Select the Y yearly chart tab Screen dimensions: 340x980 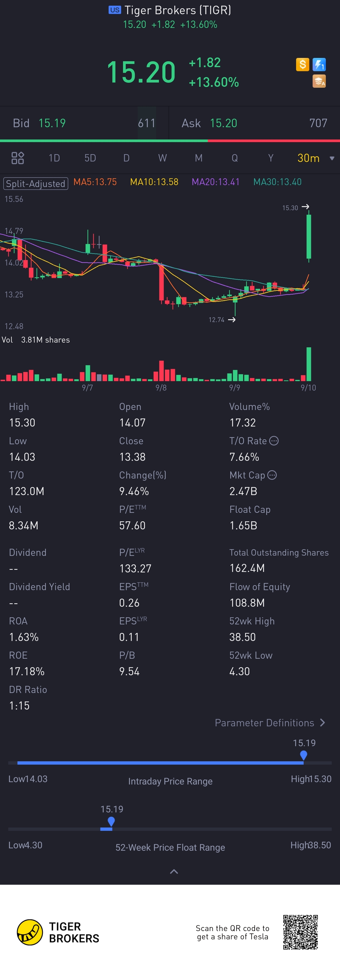tap(271, 158)
